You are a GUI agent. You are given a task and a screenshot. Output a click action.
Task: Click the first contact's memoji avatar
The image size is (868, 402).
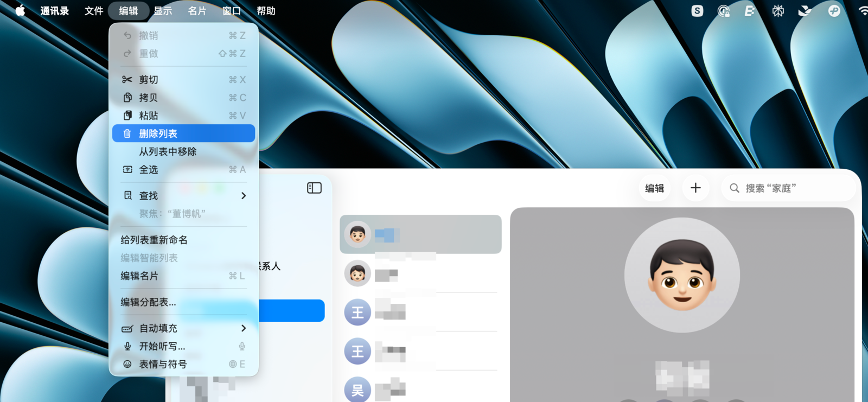coord(358,234)
